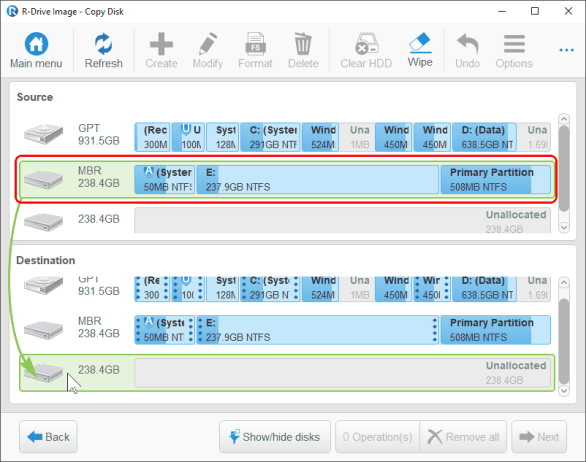
Task: Select the Source GPT 931.5GB disk icon
Action: (43, 134)
